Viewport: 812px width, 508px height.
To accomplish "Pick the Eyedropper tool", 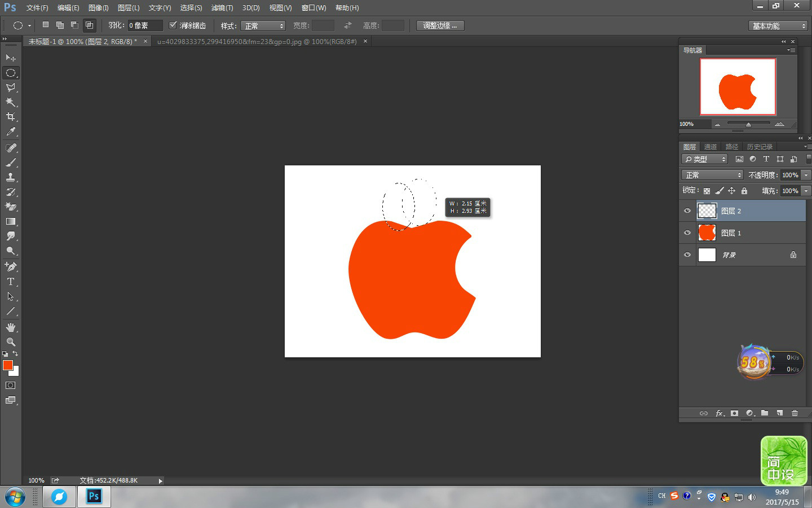I will pos(10,132).
